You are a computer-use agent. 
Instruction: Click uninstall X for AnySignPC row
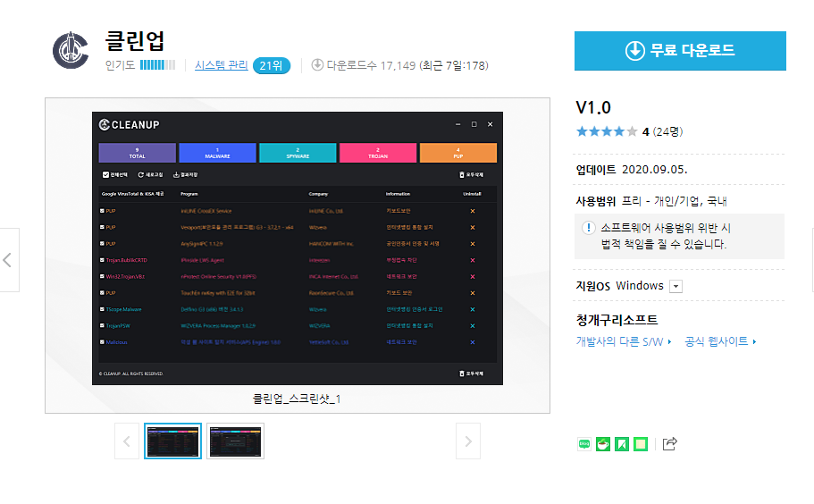(473, 244)
